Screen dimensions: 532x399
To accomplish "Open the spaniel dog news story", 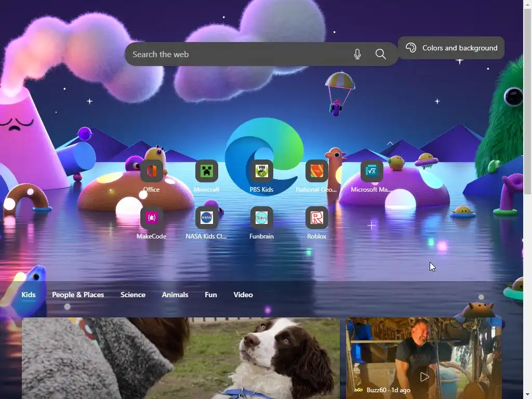I will tap(180, 358).
